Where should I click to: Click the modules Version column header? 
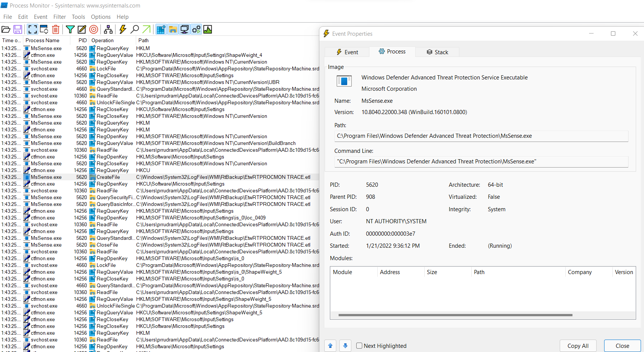[624, 272]
